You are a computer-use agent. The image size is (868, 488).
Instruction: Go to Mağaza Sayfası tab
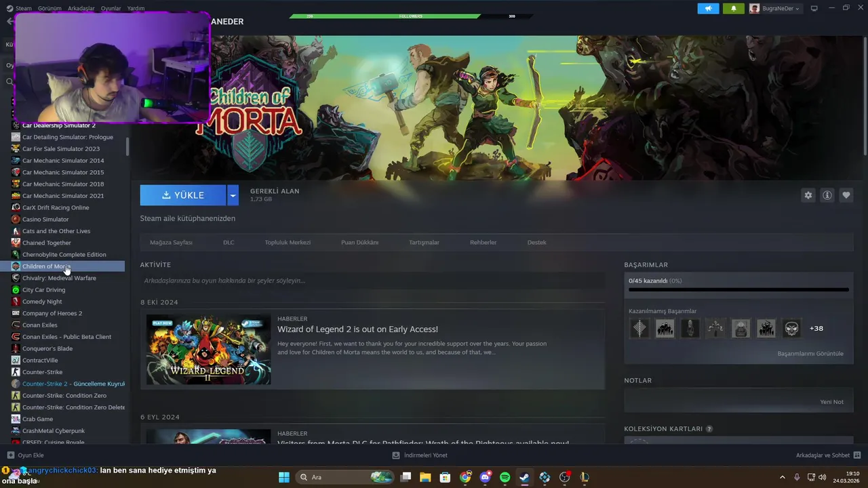[171, 243]
